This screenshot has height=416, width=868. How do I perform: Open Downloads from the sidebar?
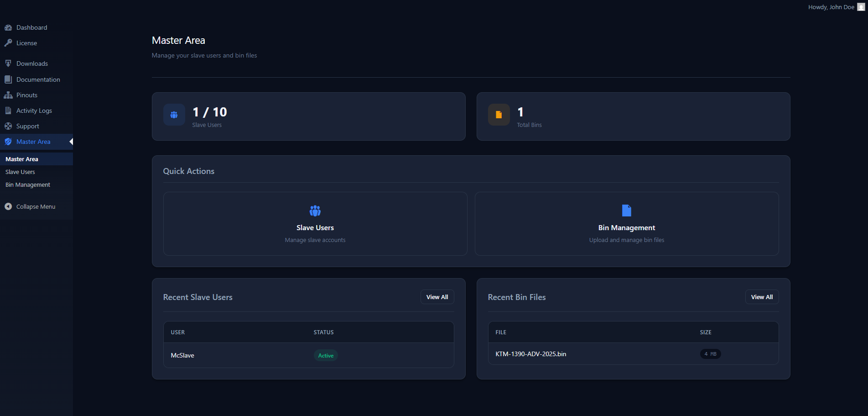36,63
